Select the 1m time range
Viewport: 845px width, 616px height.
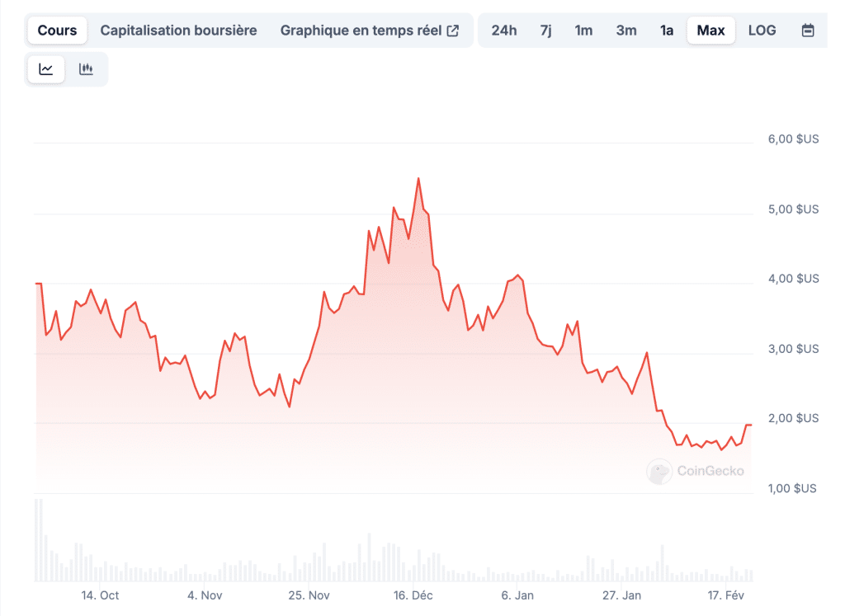click(583, 31)
